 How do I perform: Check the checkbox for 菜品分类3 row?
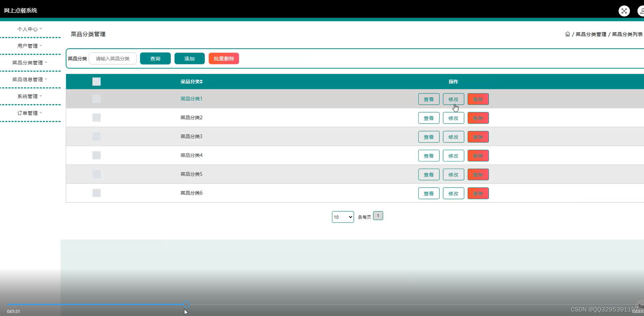tap(96, 137)
